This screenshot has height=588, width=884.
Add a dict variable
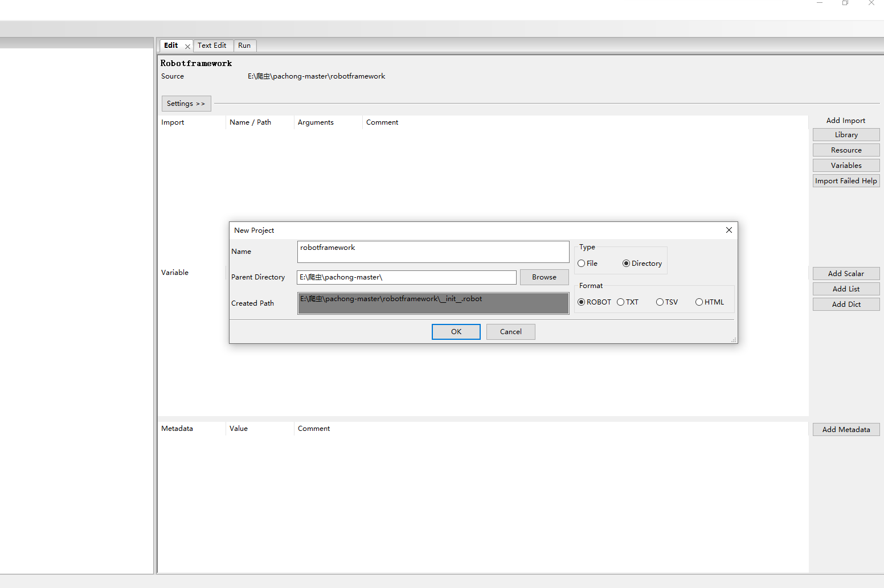coord(846,305)
